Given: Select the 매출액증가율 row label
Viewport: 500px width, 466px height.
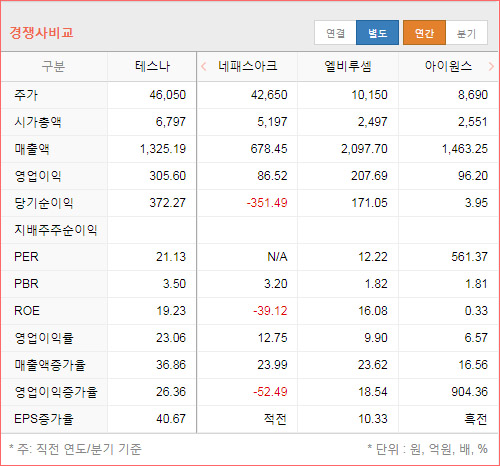Looking at the screenshot, I should tap(50, 365).
